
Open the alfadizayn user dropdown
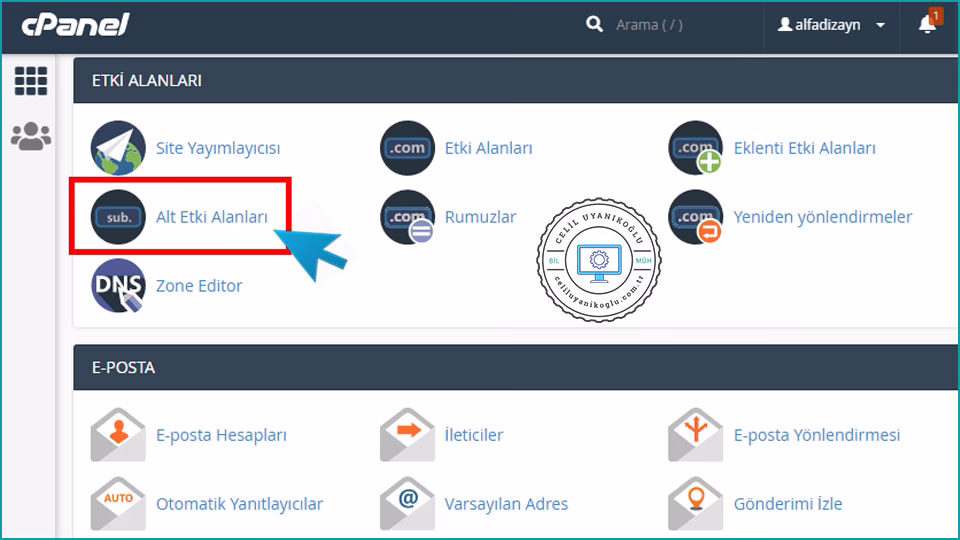pyautogui.click(x=831, y=25)
